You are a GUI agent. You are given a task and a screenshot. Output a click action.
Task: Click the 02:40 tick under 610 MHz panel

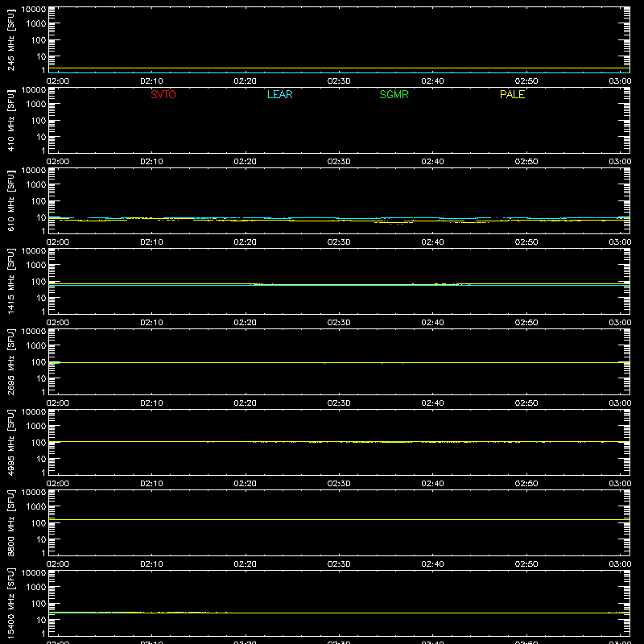click(x=432, y=242)
